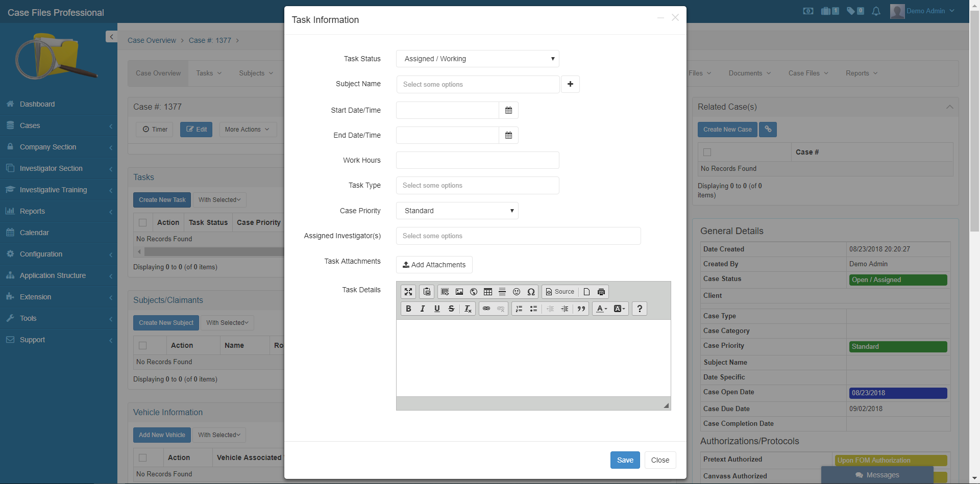The height and width of the screenshot is (484, 980).
Task: Open the Reports tab menu
Action: tap(862, 73)
